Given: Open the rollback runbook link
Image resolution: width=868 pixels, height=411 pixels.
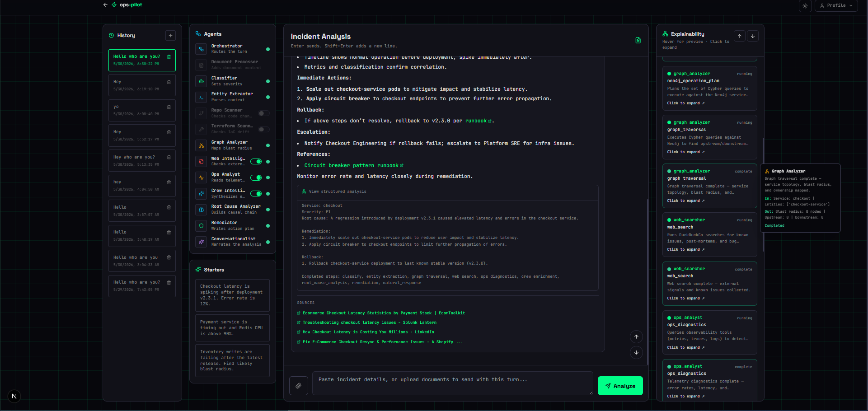Looking at the screenshot, I should click(479, 121).
